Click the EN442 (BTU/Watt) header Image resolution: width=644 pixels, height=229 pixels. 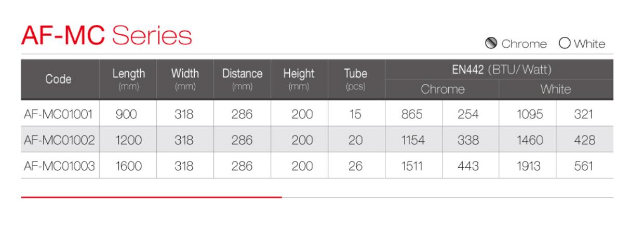click(499, 70)
